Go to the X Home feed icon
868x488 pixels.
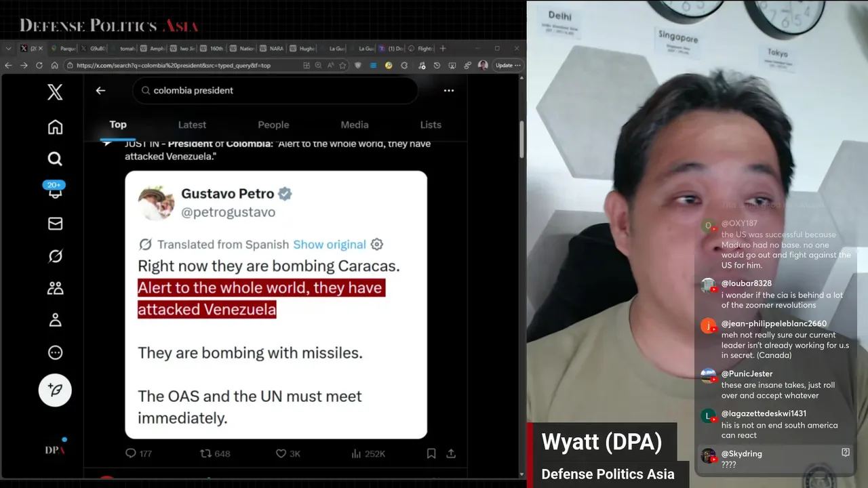pyautogui.click(x=55, y=127)
